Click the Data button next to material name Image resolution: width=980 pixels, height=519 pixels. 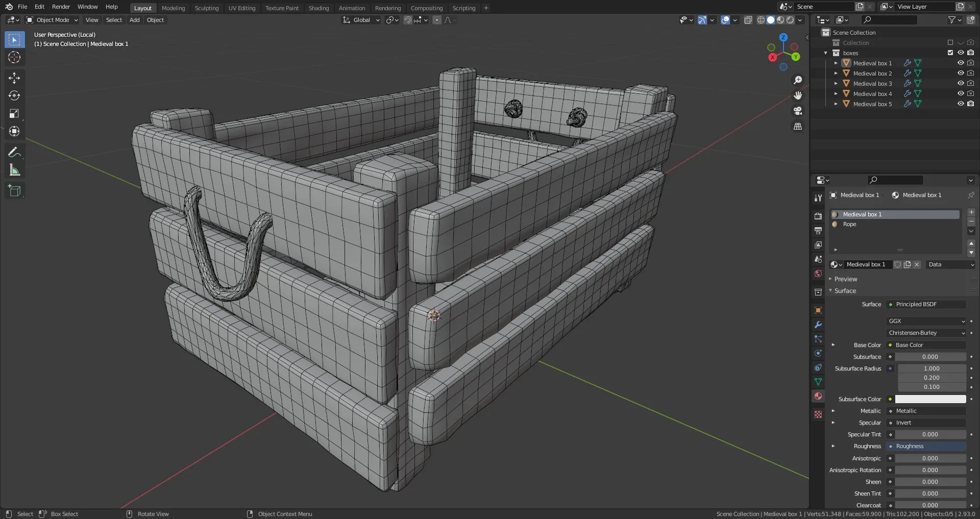pos(949,264)
